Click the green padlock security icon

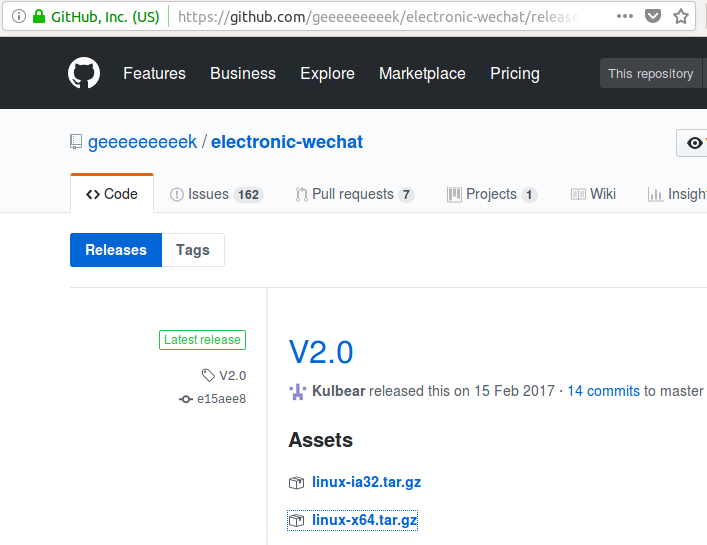[x=39, y=17]
